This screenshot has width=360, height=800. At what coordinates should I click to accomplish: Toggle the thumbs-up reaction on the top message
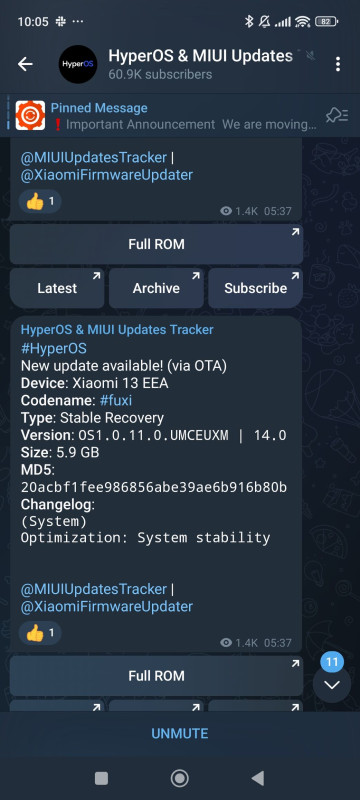click(x=40, y=202)
